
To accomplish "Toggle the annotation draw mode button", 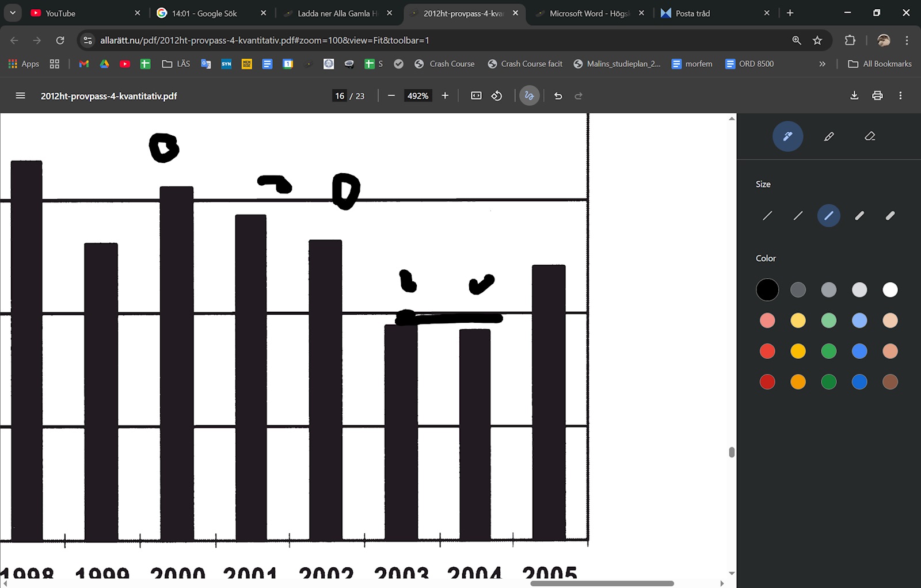I will pyautogui.click(x=529, y=96).
